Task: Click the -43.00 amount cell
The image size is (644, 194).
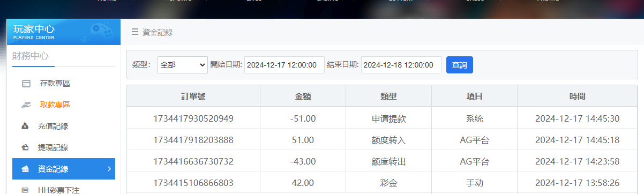Action: coord(303,161)
